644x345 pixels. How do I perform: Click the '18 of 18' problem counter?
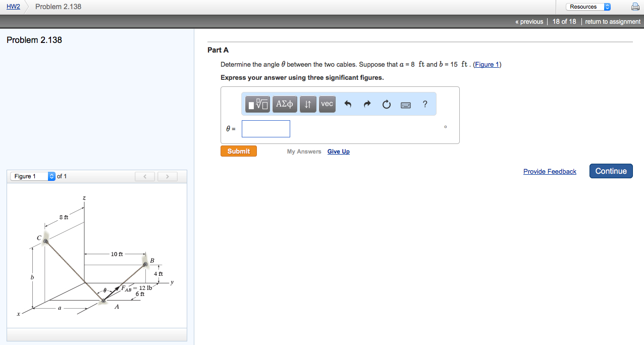click(x=564, y=22)
